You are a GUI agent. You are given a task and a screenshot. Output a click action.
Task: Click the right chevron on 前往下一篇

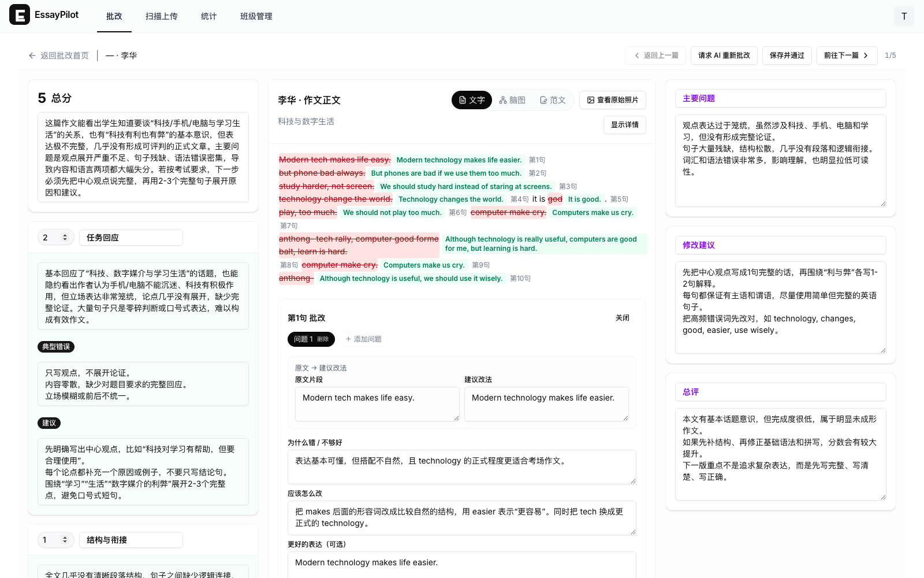click(865, 55)
